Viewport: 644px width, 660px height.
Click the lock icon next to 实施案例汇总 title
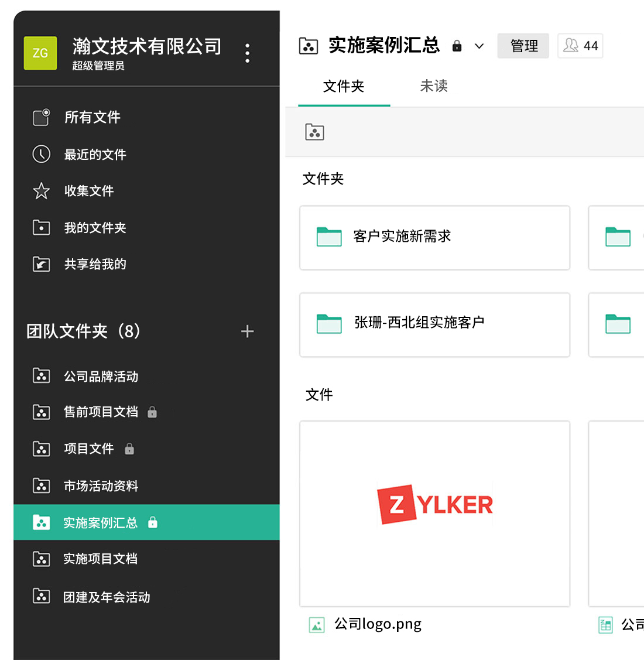pos(457,46)
